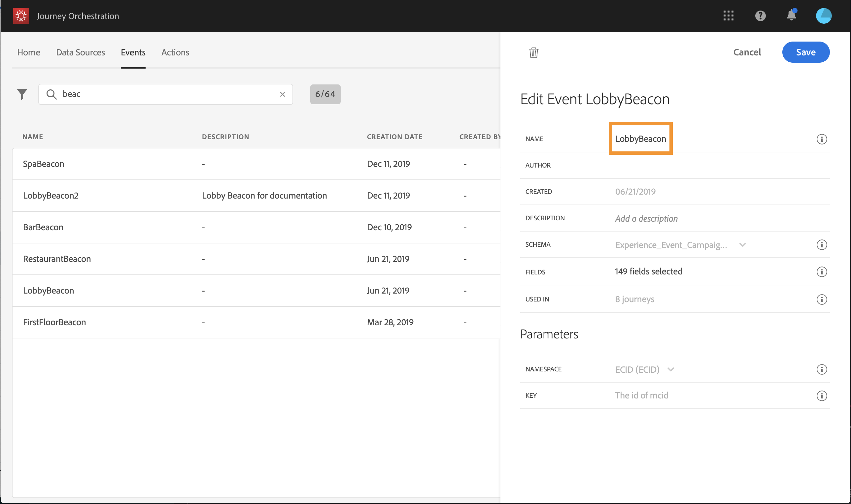Switch to the Data Sources tab

(x=80, y=52)
